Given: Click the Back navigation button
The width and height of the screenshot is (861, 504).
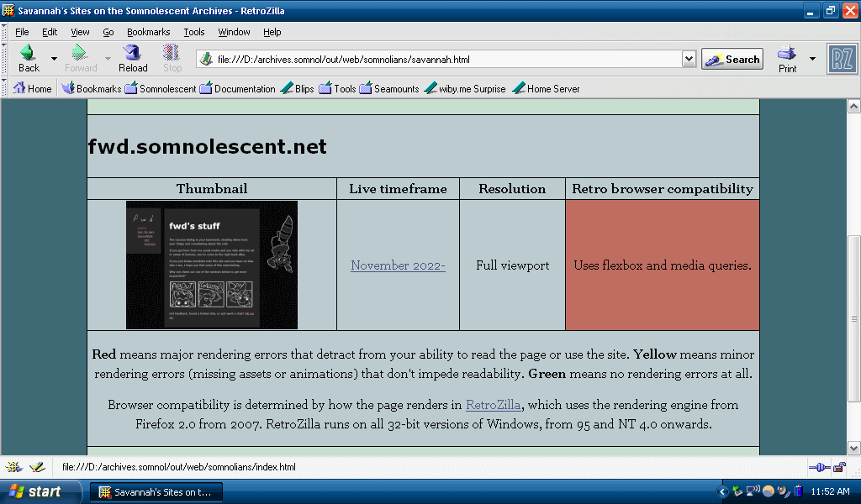Looking at the screenshot, I should (29, 58).
